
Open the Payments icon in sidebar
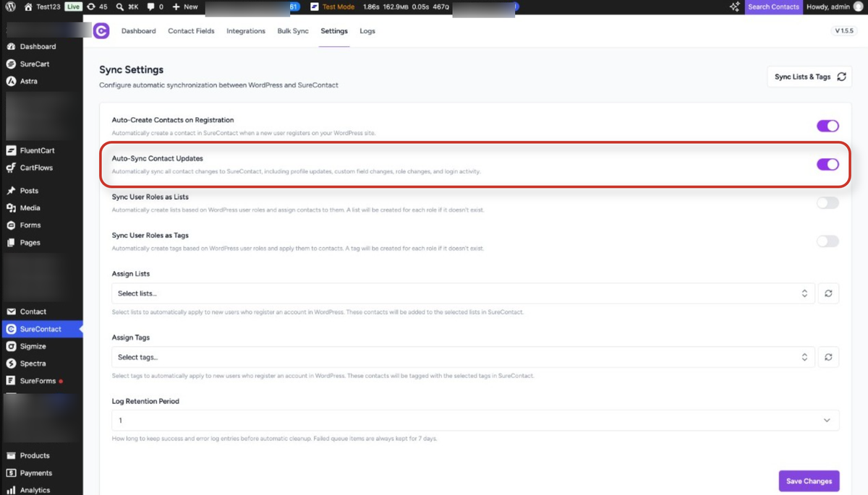click(x=11, y=473)
